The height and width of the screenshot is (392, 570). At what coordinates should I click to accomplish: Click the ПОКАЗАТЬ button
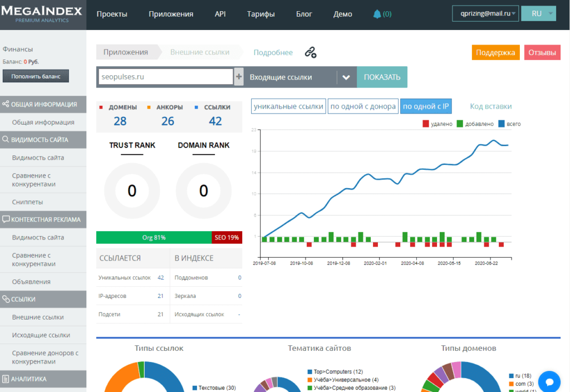point(382,77)
